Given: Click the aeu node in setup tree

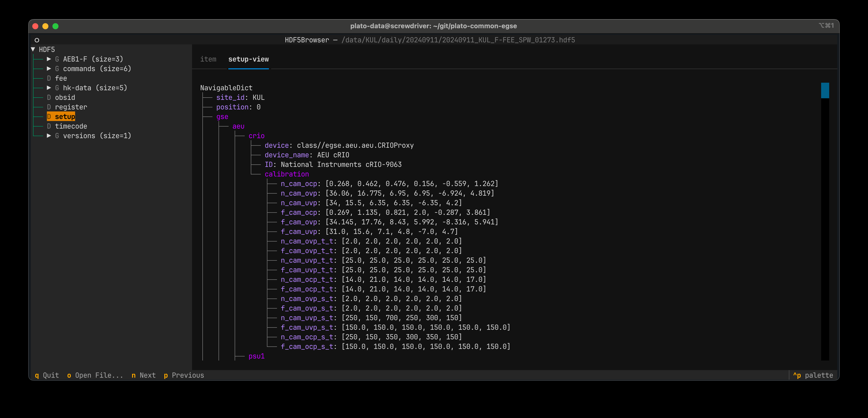Looking at the screenshot, I should click(x=239, y=126).
